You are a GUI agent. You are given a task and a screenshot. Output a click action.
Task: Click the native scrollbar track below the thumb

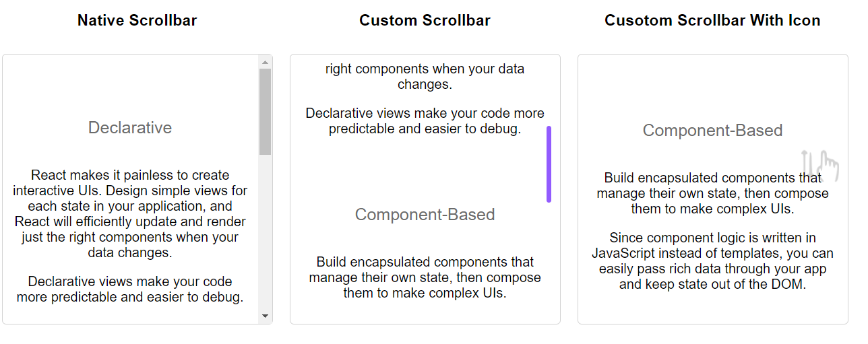(x=265, y=236)
